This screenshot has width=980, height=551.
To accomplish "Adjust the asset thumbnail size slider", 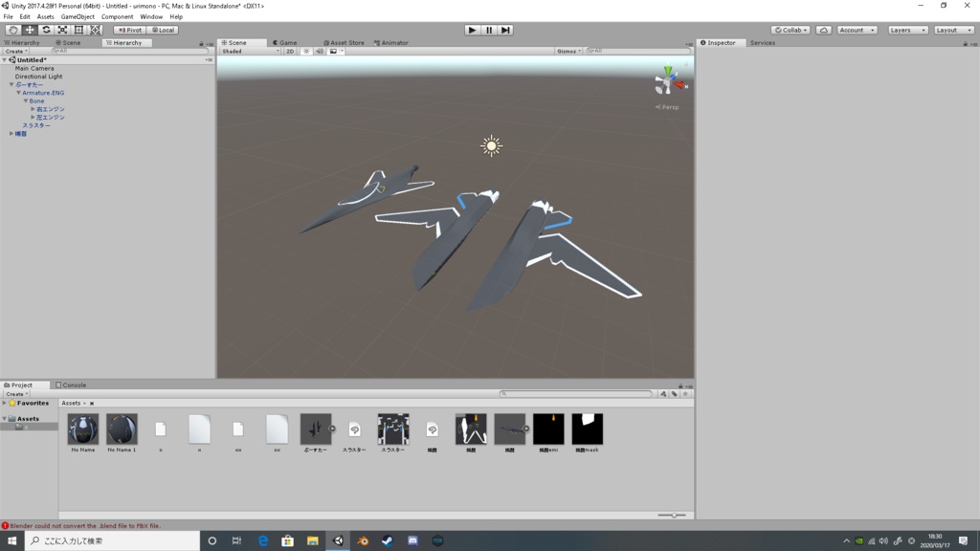I will point(672,516).
